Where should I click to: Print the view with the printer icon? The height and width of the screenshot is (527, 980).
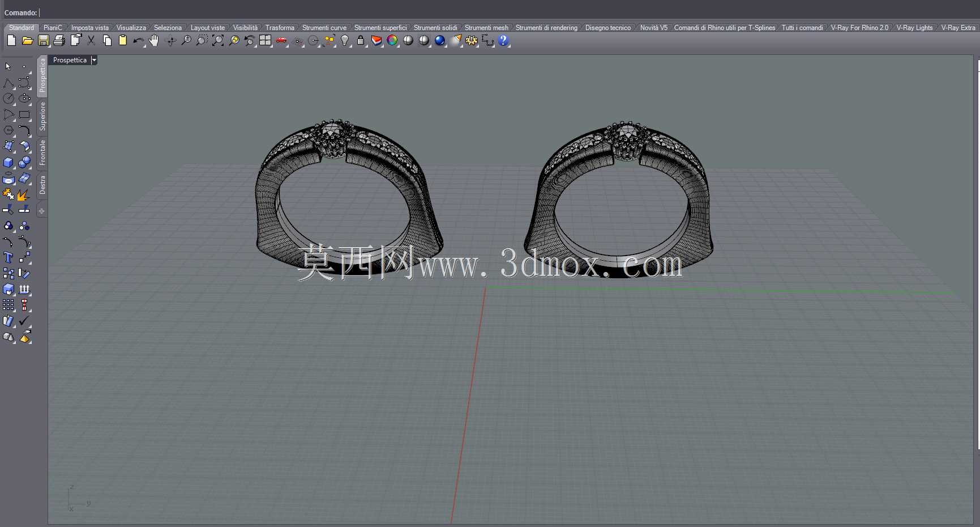point(59,40)
